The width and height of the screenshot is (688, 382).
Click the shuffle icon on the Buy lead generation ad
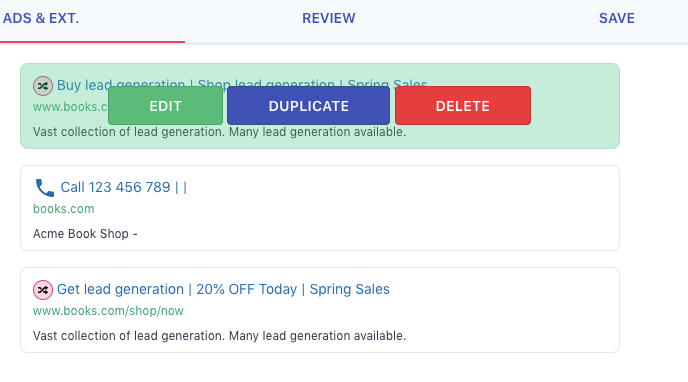pyautogui.click(x=43, y=86)
